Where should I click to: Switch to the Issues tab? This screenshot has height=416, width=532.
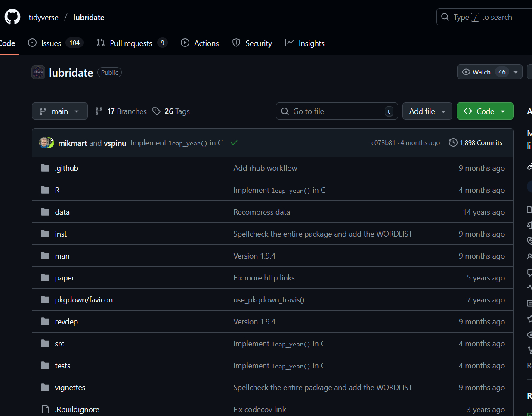point(51,43)
